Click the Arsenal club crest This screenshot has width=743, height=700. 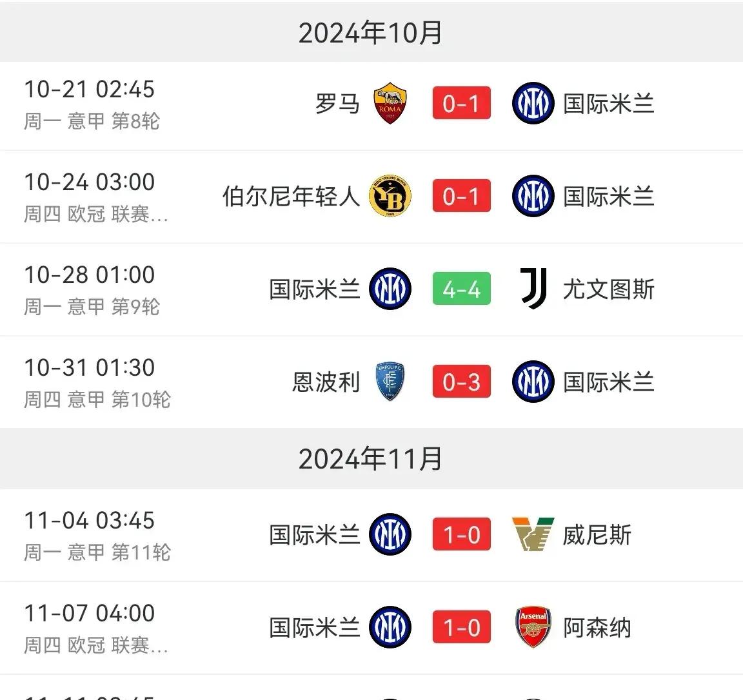pyautogui.click(x=533, y=627)
